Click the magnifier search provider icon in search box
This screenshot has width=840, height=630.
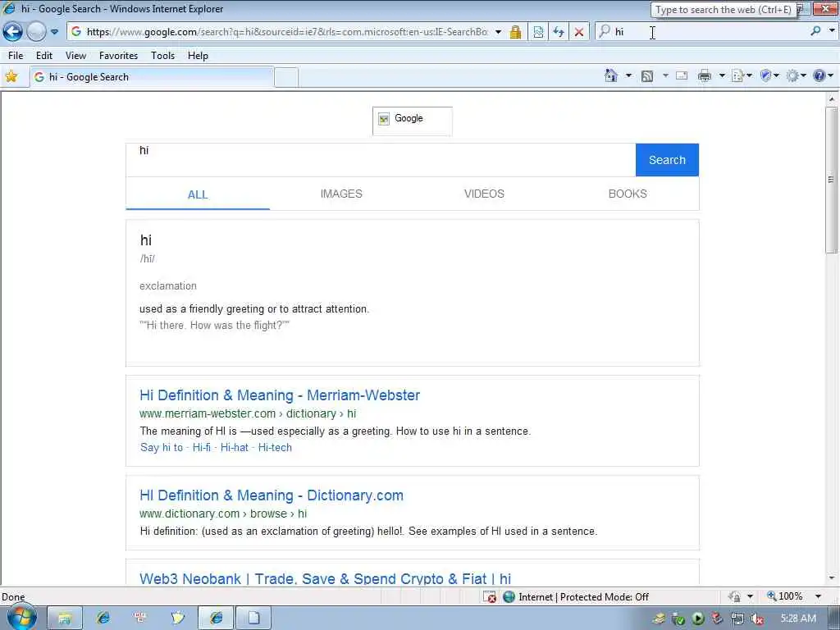pyautogui.click(x=605, y=31)
